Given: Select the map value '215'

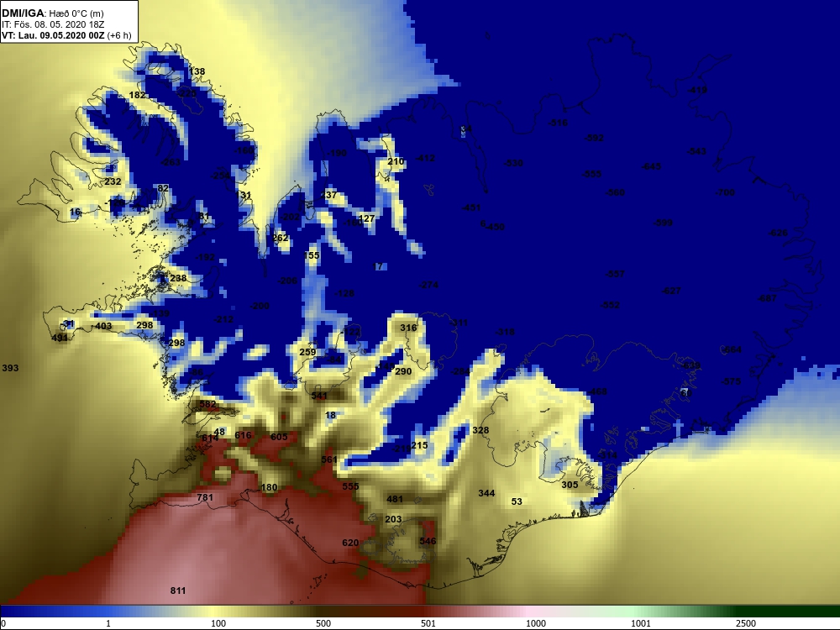Looking at the screenshot, I should click(x=419, y=445).
